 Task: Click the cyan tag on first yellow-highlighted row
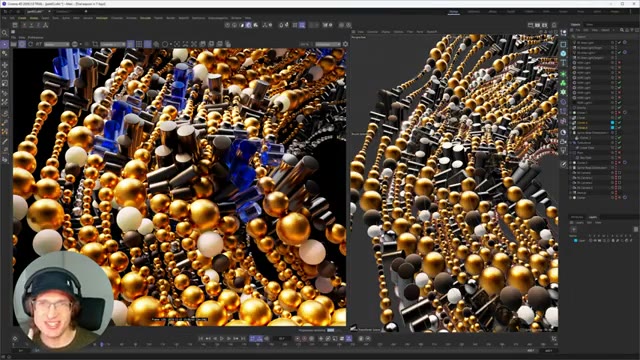tap(612, 122)
